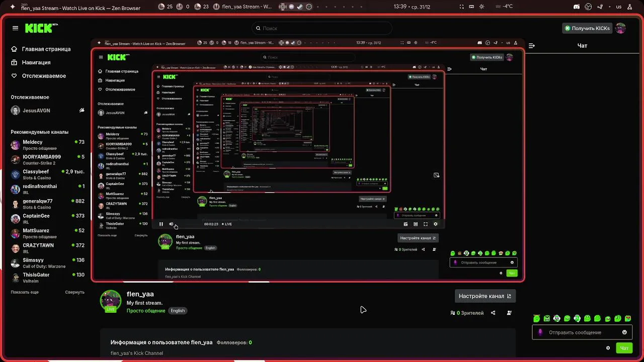Click the Чат panel header
Image resolution: width=644 pixels, height=362 pixels.
point(582,46)
